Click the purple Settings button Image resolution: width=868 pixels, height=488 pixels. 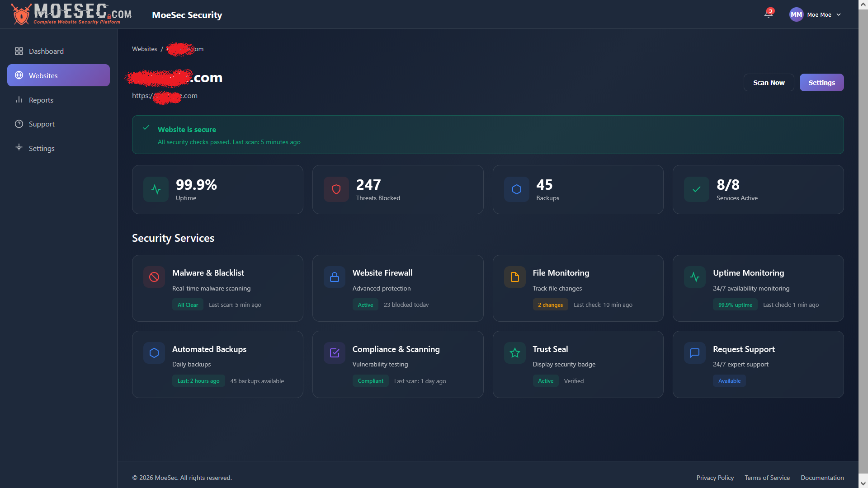click(821, 83)
